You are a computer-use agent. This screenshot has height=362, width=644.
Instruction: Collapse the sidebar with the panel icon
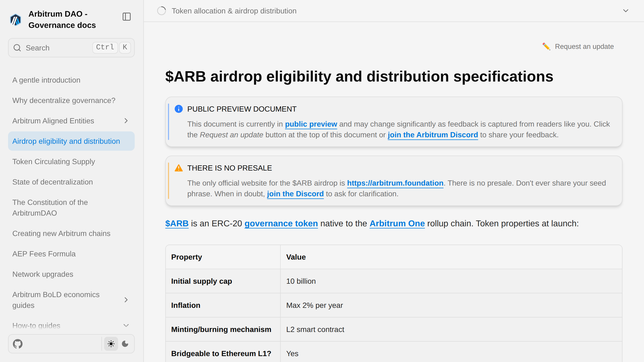(x=127, y=17)
